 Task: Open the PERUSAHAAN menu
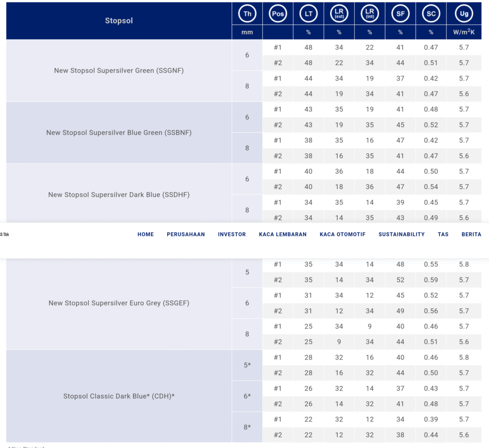point(186,235)
